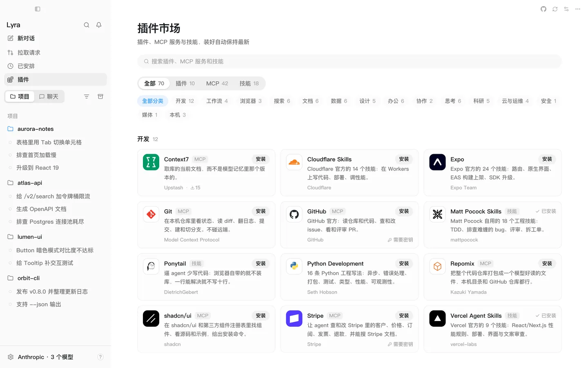Install the Context7 plugin
This screenshot has height=368, width=588.
261,159
